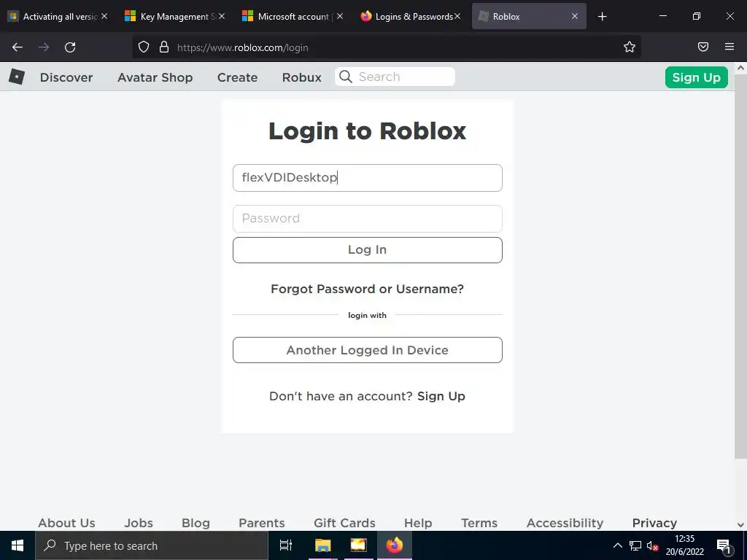Click the site security padlock icon
Image resolution: width=747 pixels, height=560 pixels.
tap(164, 47)
